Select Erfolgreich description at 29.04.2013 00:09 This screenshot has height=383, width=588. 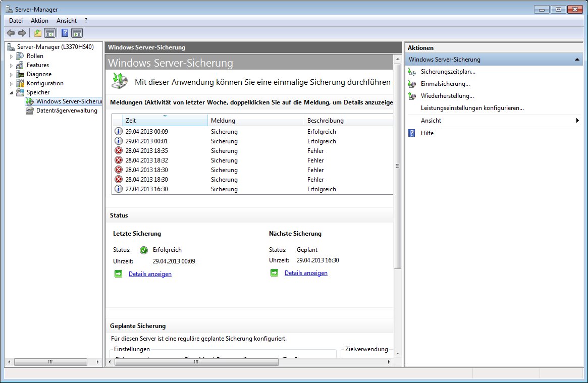click(322, 132)
